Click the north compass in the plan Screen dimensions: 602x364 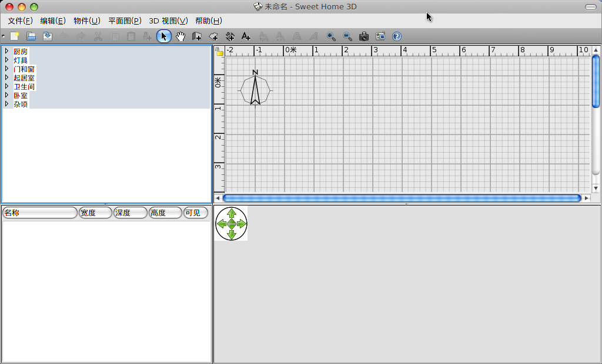click(255, 88)
